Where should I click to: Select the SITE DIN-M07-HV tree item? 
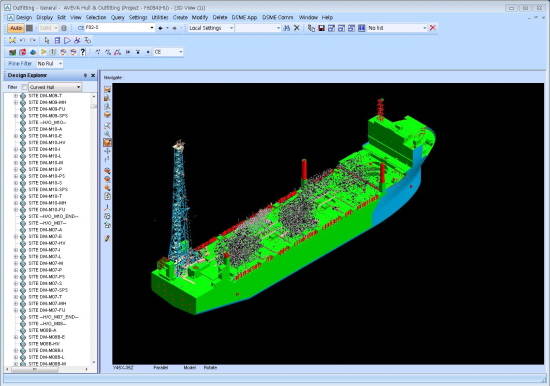click(47, 243)
